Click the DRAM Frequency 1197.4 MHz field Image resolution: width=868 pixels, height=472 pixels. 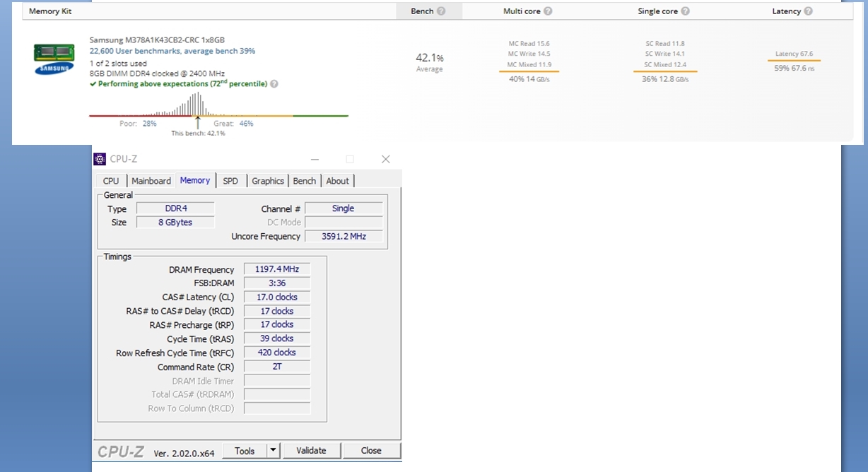click(x=277, y=269)
